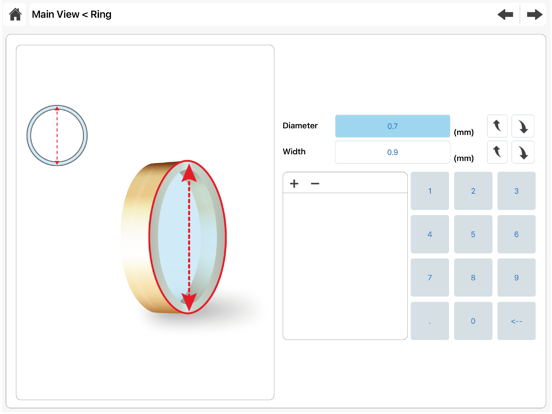Decrease Diameter with the down arrow
The image size is (552, 414).
point(523,126)
